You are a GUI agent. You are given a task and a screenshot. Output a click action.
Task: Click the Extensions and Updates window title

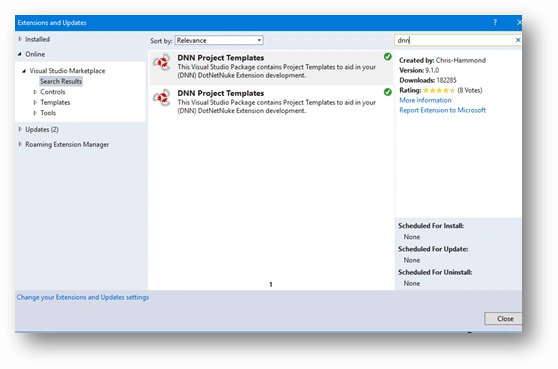(x=52, y=23)
